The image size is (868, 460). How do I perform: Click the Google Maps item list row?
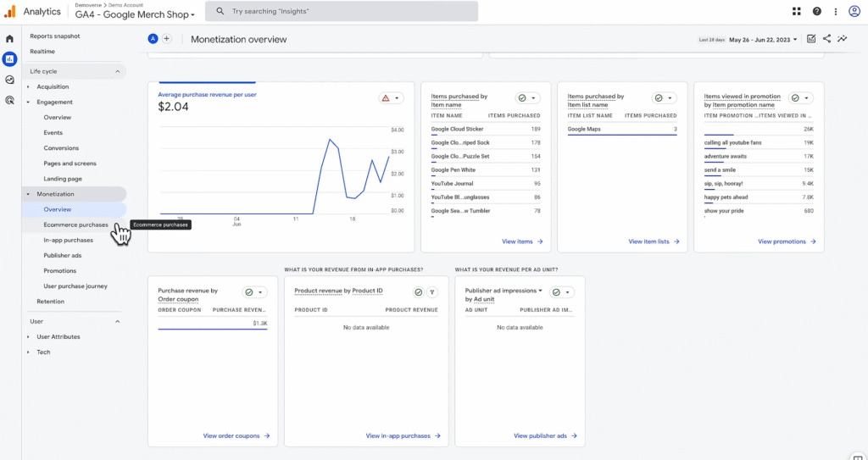click(622, 130)
